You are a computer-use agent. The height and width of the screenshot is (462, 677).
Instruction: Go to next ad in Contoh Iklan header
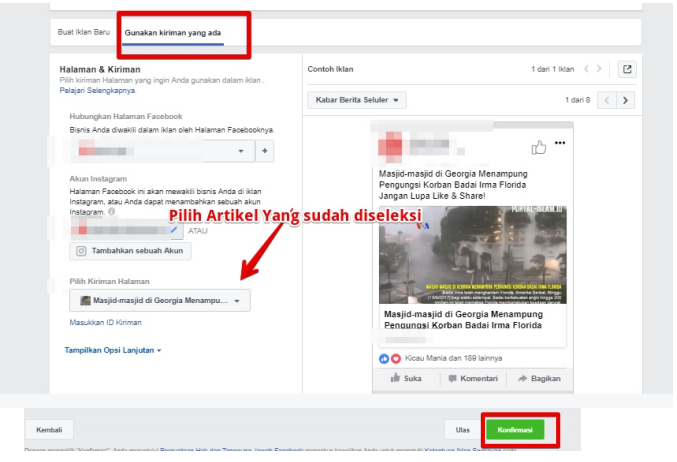click(x=599, y=69)
